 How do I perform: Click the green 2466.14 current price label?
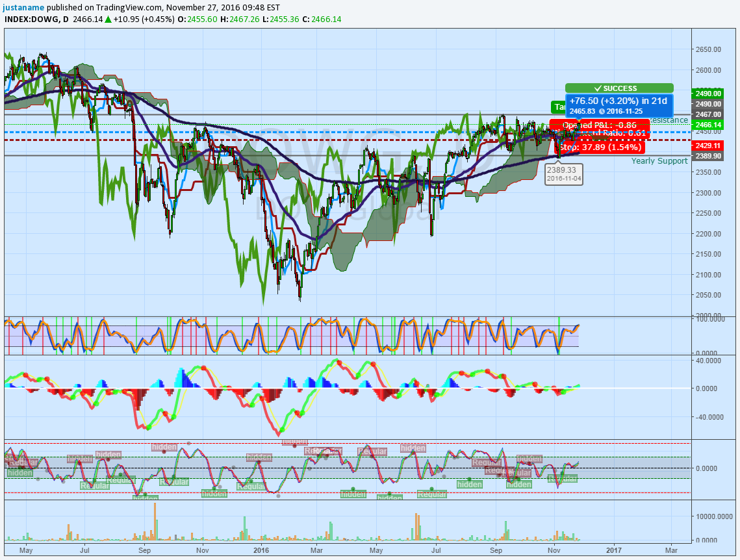pyautogui.click(x=707, y=125)
